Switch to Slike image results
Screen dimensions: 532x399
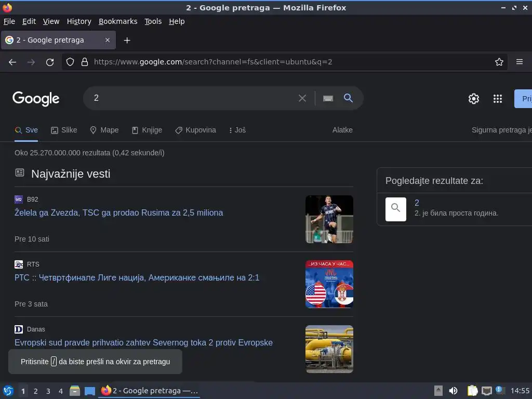64,130
